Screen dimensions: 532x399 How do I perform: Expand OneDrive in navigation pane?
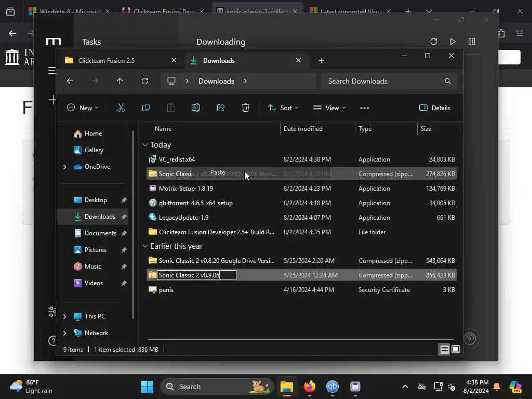(64, 167)
